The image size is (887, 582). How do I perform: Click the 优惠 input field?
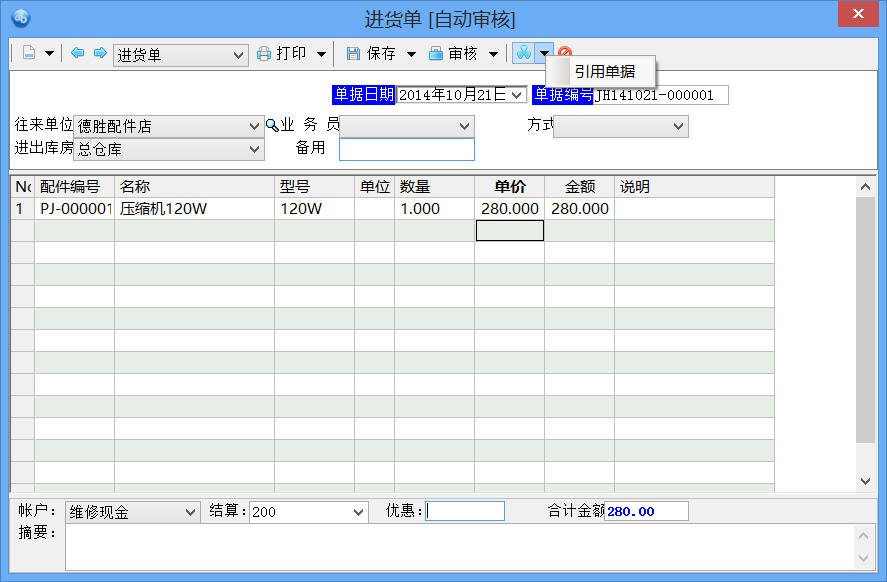coord(465,512)
